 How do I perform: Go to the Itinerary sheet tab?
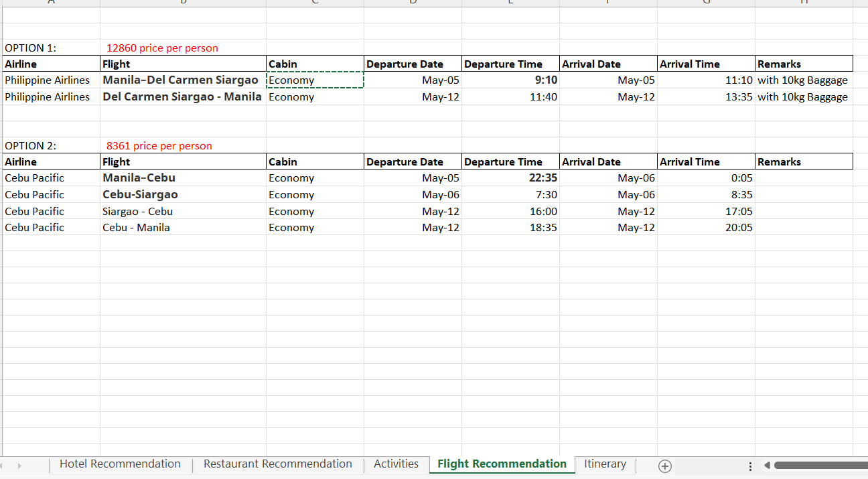(605, 464)
